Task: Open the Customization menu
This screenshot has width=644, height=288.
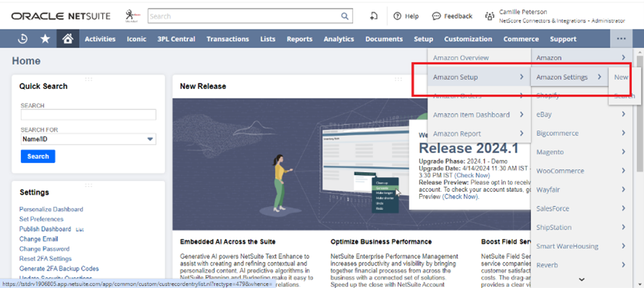Action: point(468,39)
